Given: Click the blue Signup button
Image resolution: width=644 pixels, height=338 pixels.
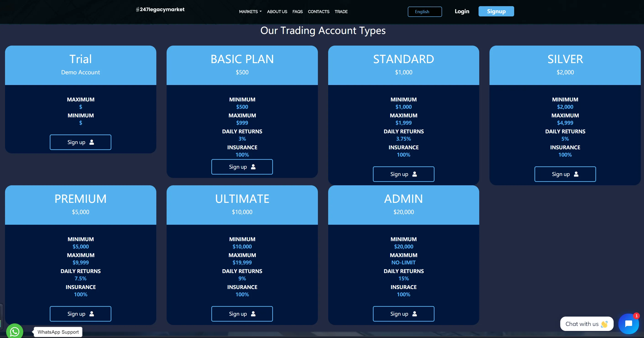Looking at the screenshot, I should 496,11.
